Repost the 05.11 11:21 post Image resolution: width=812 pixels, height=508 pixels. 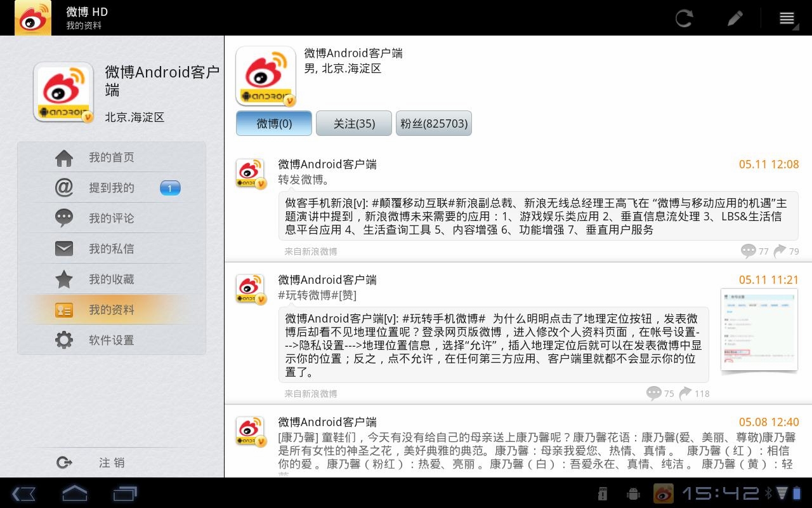click(694, 394)
